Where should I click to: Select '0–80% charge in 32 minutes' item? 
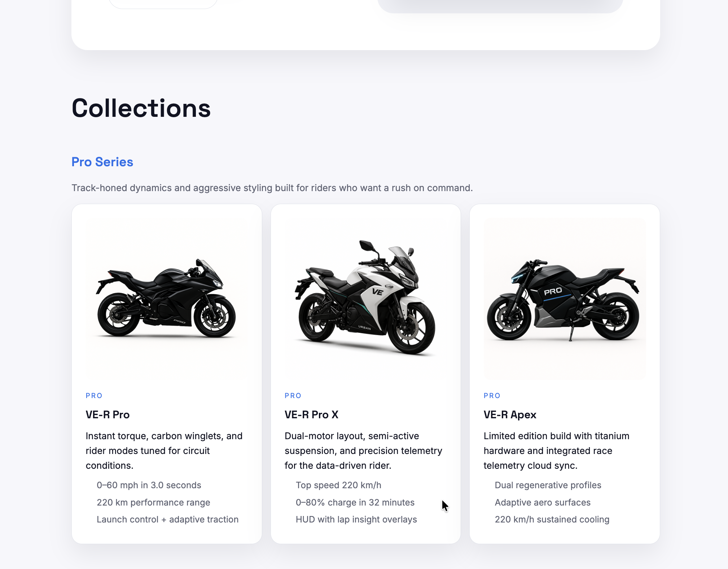tap(355, 502)
